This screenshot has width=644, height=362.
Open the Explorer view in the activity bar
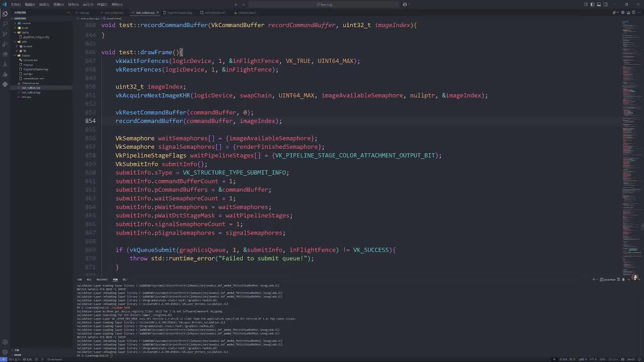(x=5, y=14)
